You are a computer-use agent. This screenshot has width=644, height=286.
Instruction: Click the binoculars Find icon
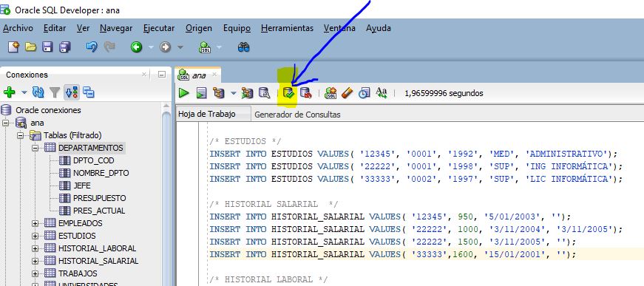[x=243, y=47]
